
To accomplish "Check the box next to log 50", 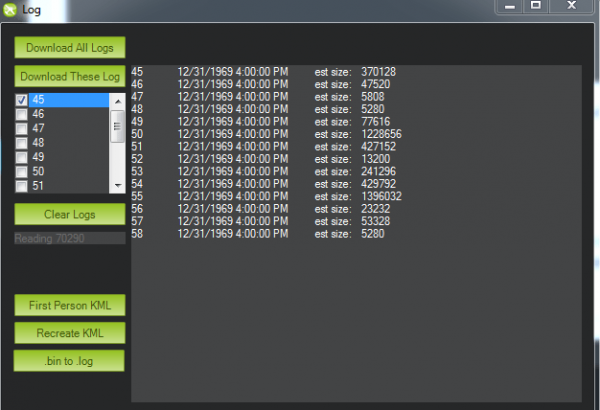I will [x=21, y=171].
